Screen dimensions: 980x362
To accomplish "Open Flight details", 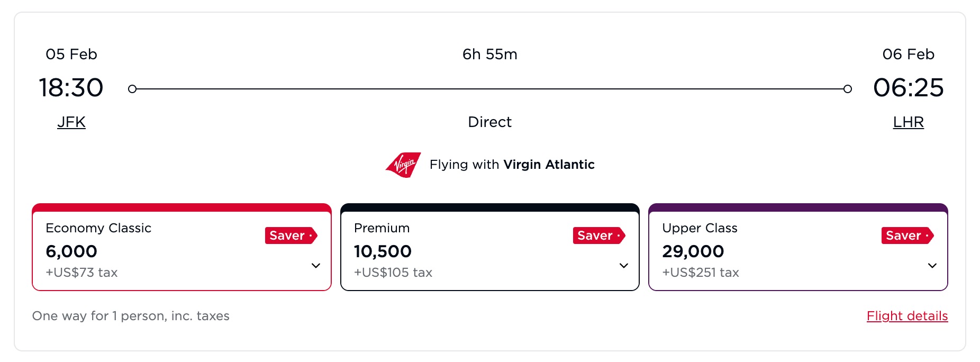I will (907, 315).
